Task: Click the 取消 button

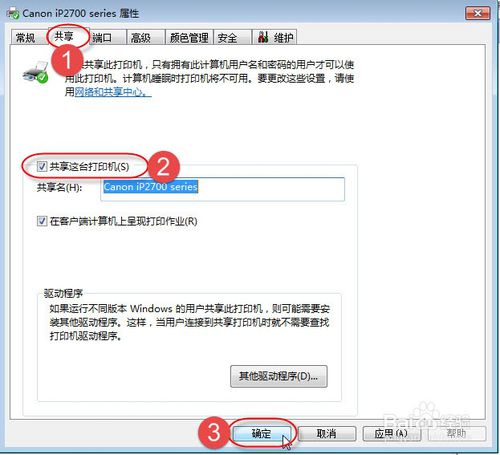Action: coord(327,433)
